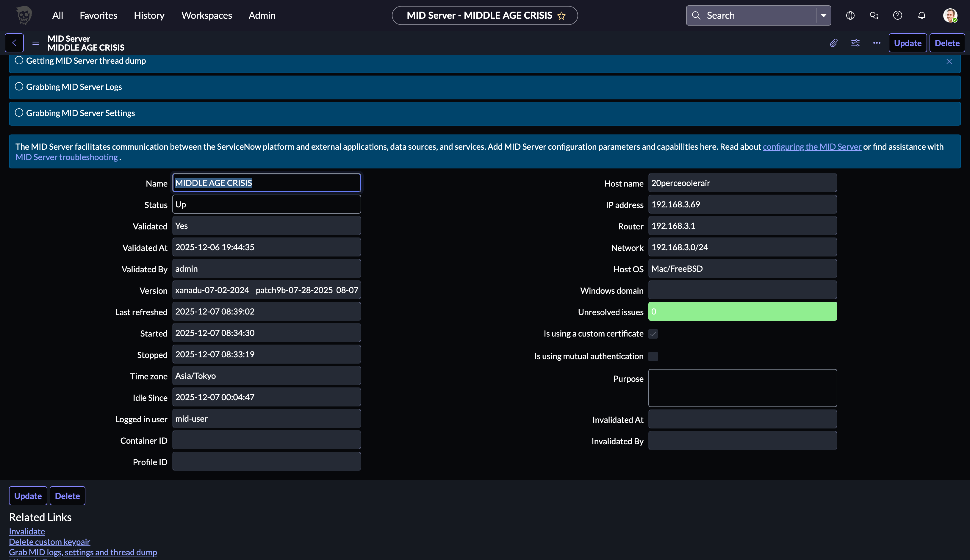The image size is (970, 560).
Task: Open the user avatar menu
Action: (949, 15)
